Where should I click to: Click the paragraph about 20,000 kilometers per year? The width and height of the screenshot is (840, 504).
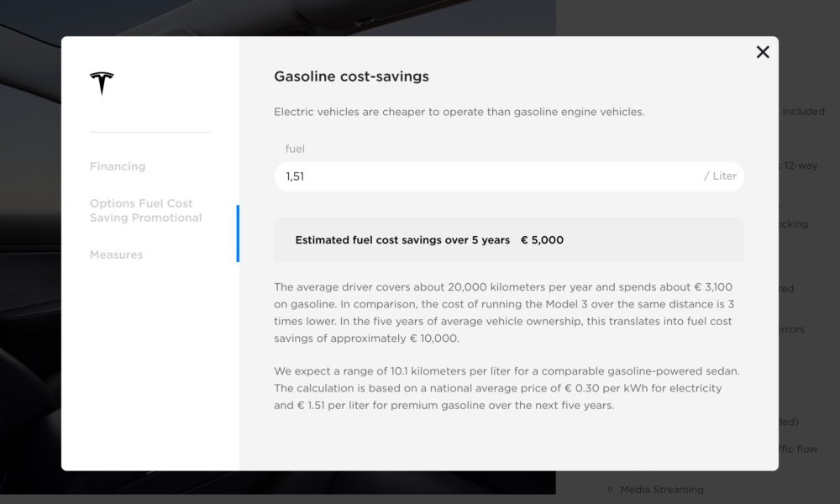[x=504, y=312]
